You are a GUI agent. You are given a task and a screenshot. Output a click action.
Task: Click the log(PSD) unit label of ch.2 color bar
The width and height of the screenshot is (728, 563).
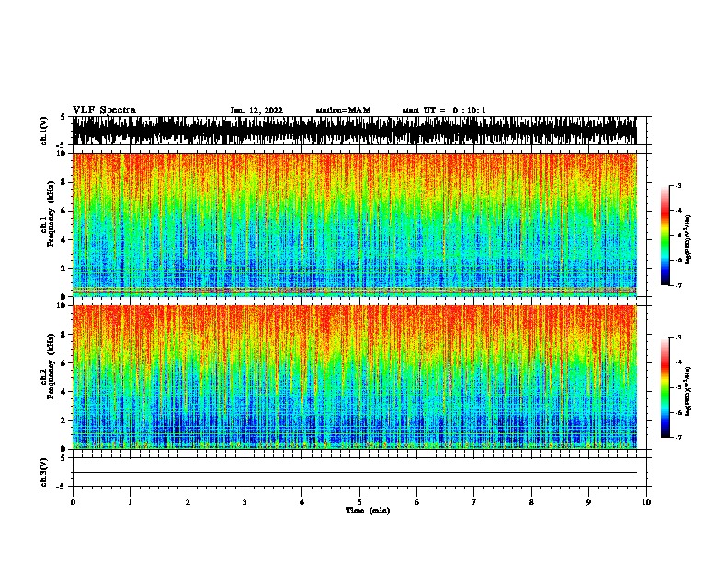click(688, 392)
